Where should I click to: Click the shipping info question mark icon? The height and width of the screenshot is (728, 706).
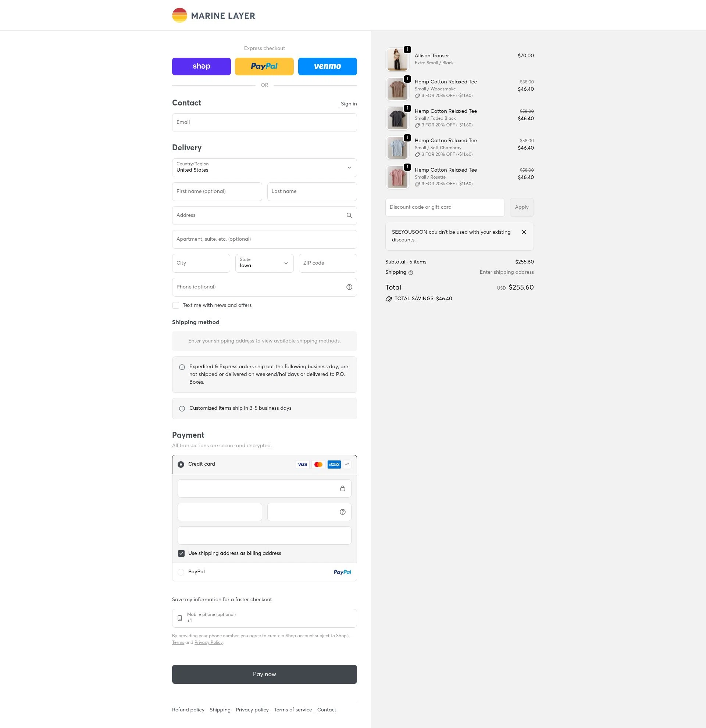click(x=411, y=273)
